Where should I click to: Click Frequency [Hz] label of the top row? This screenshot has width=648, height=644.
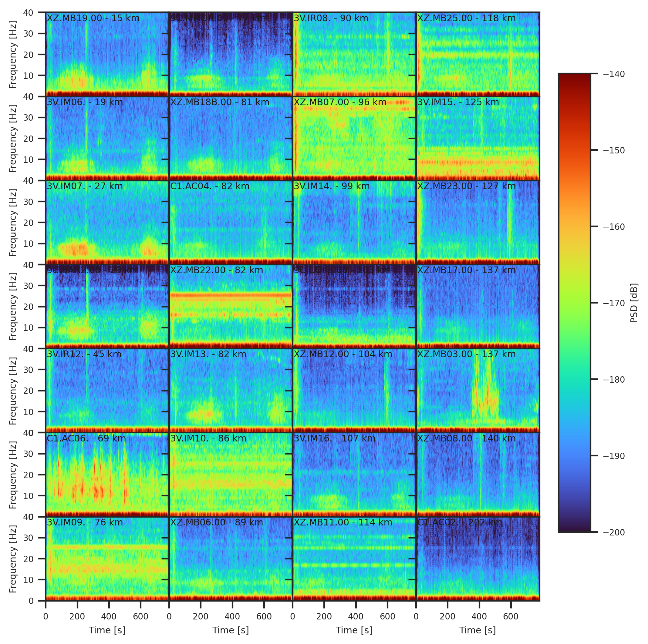13,54
